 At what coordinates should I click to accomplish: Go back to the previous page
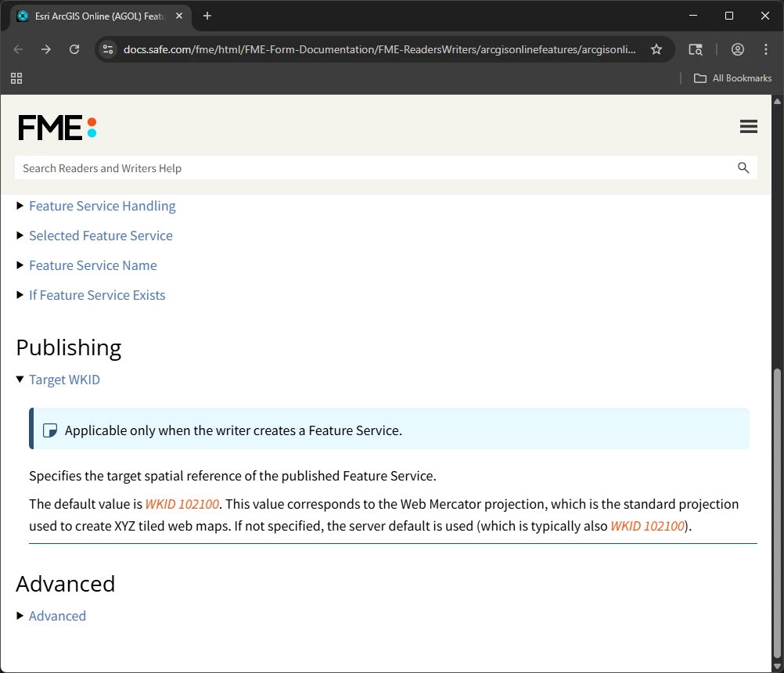(x=18, y=49)
